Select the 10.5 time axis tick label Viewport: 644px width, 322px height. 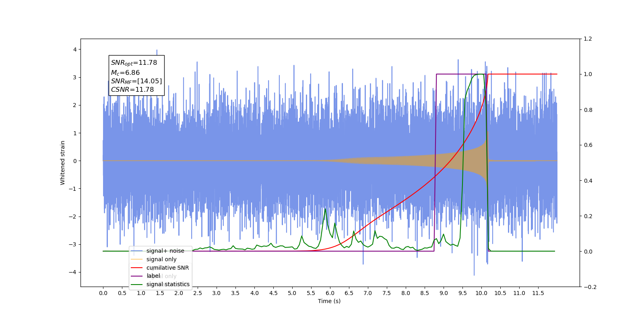500,293
